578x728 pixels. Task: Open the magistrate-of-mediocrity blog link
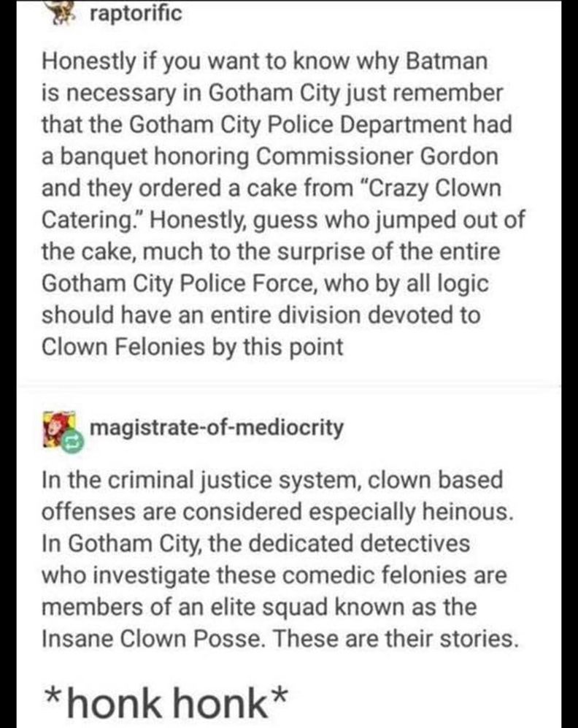pyautogui.click(x=217, y=428)
